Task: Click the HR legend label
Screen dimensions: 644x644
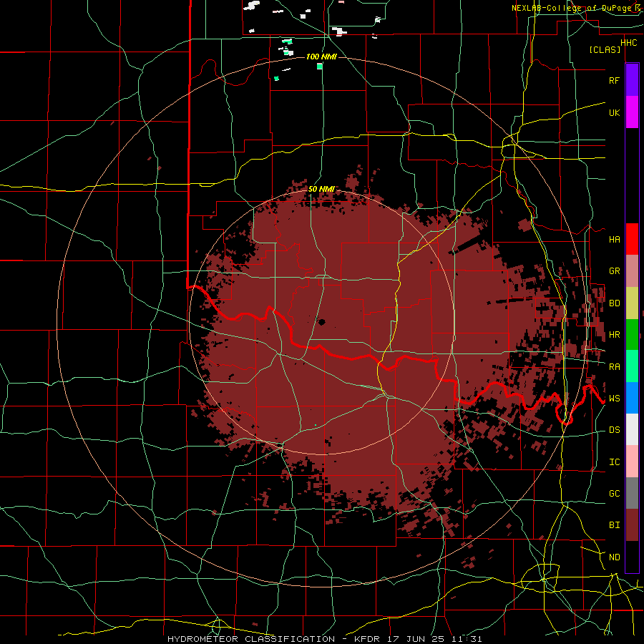Action: 614,335
